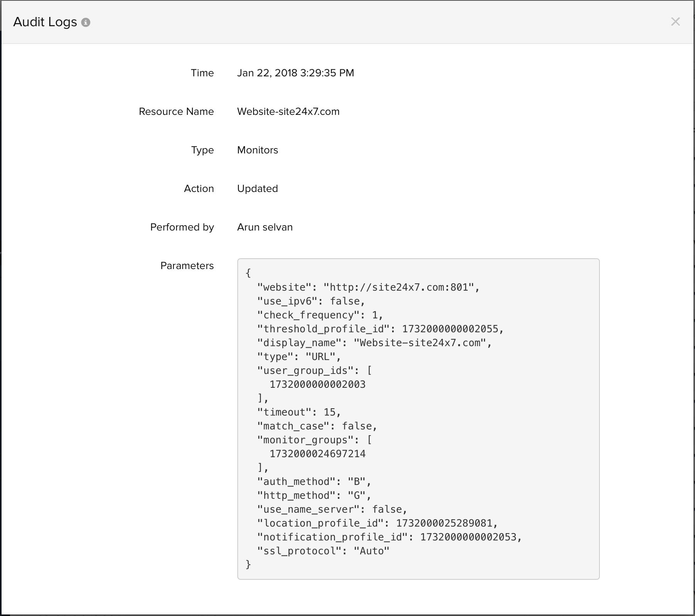The width and height of the screenshot is (695, 616).
Task: Click the "ssl_protocol" line in the JSON
Action: 323,551
